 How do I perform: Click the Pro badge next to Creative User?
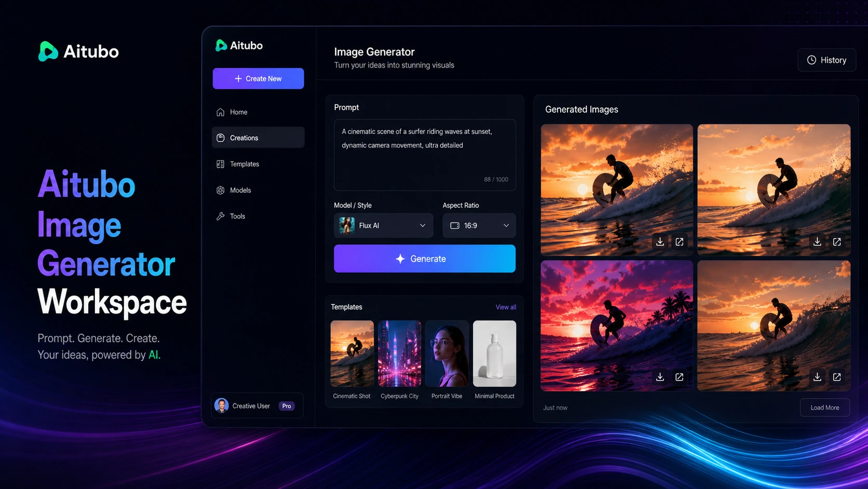click(x=287, y=406)
